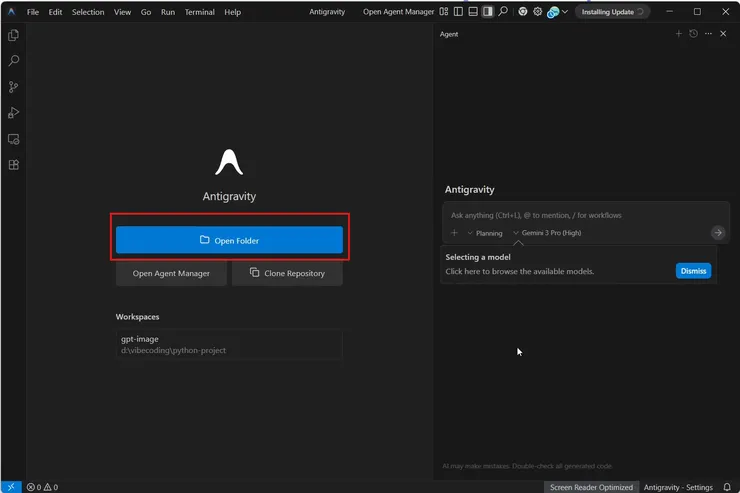
Task: Add context with the chat plus icon
Action: [x=454, y=233]
